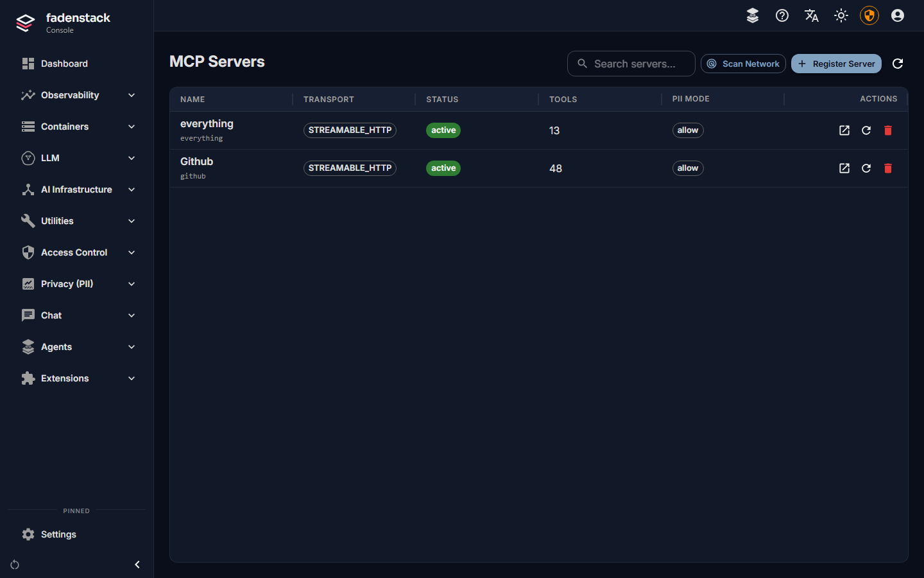Click the Containers stack icon
This screenshot has height=578, width=924.
28,127
